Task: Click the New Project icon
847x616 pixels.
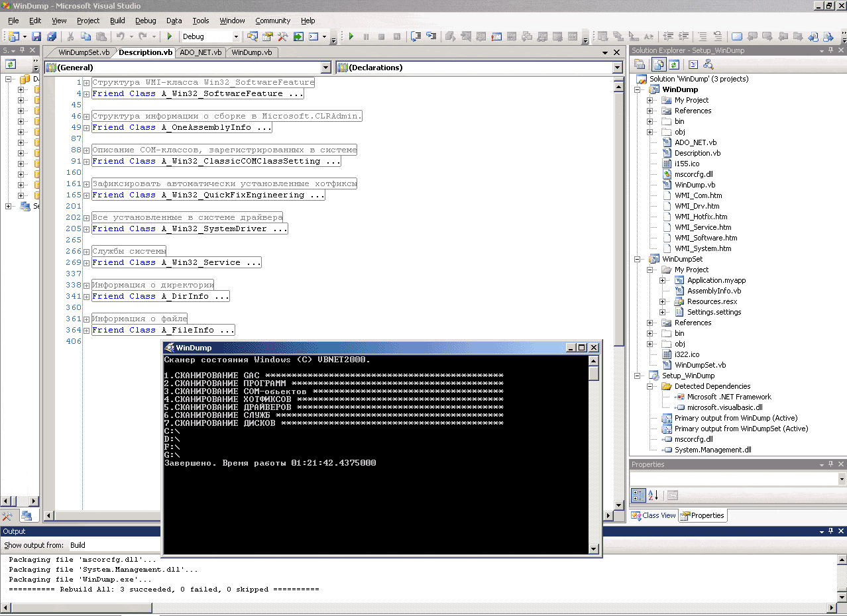Action: 13,36
